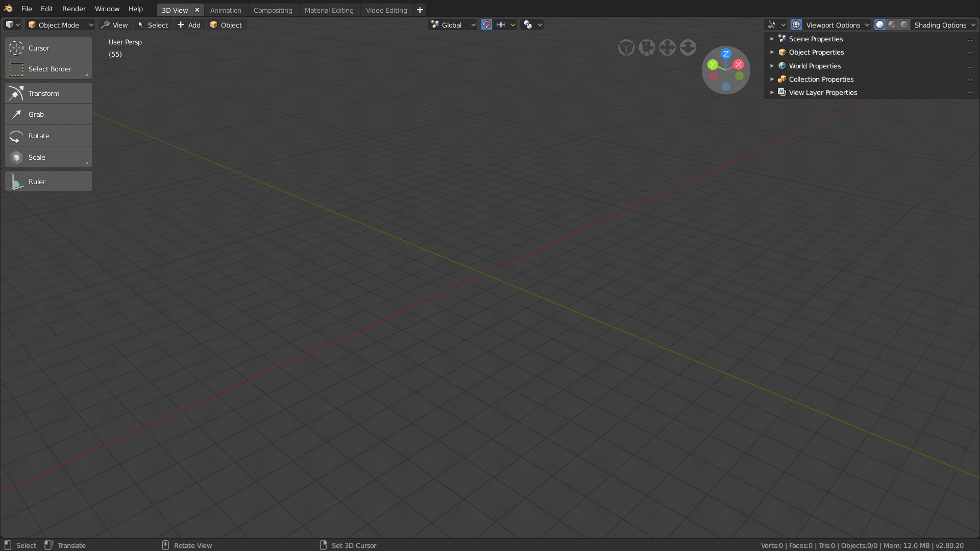Open the Object Mode dropdown
The image size is (980, 551).
pos(59,24)
